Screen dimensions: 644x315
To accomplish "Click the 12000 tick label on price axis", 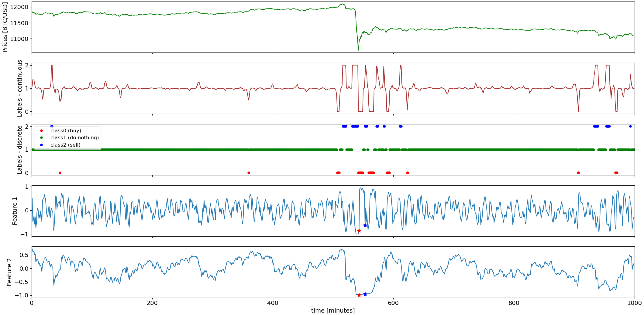I will tap(19, 7).
